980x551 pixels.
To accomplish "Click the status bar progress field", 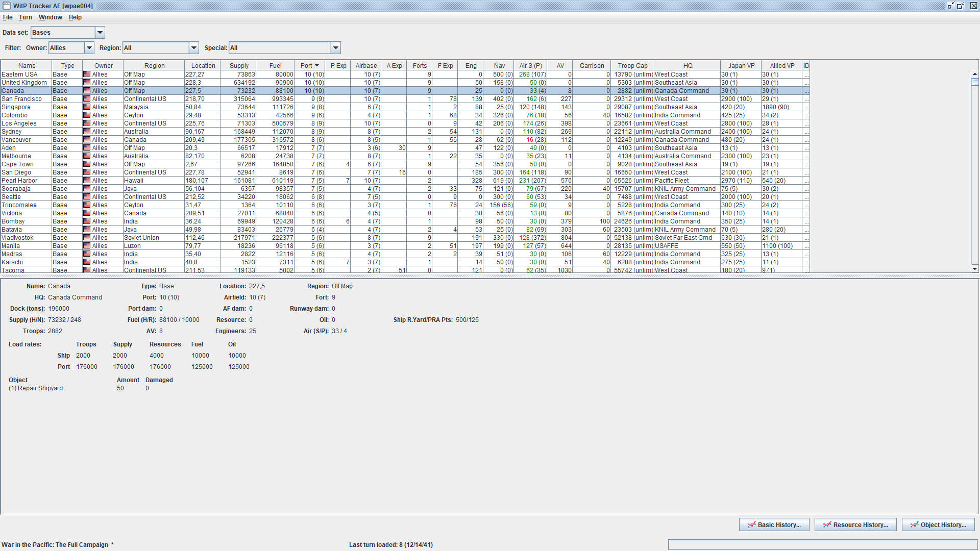I will tap(823, 545).
